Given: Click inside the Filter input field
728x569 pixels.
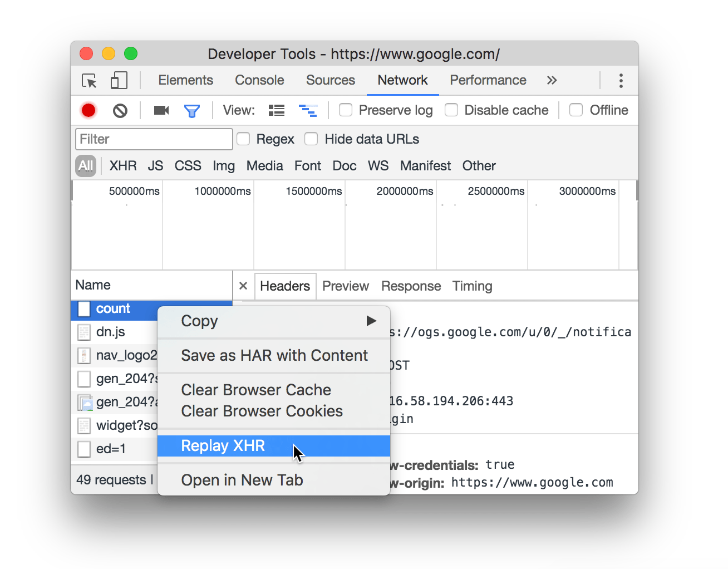Looking at the screenshot, I should [154, 139].
